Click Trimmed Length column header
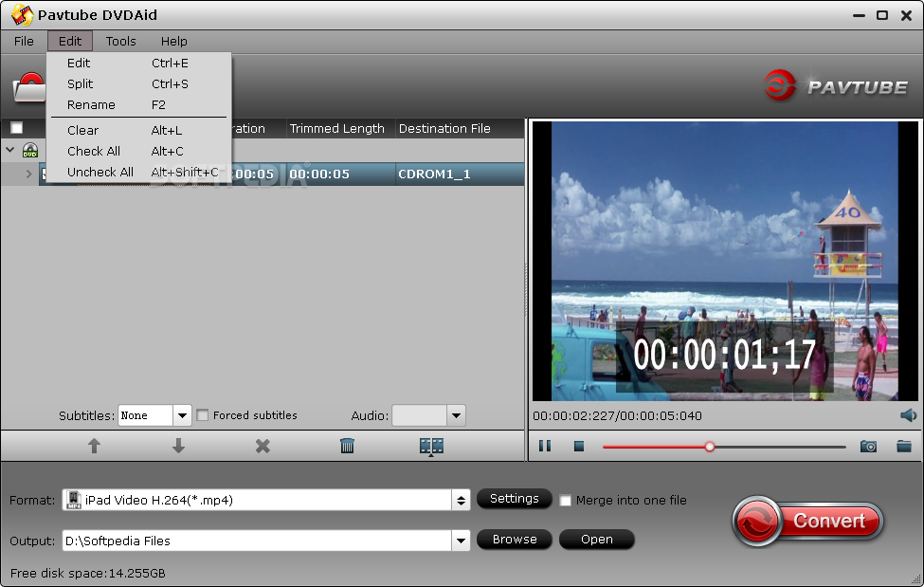 click(336, 129)
